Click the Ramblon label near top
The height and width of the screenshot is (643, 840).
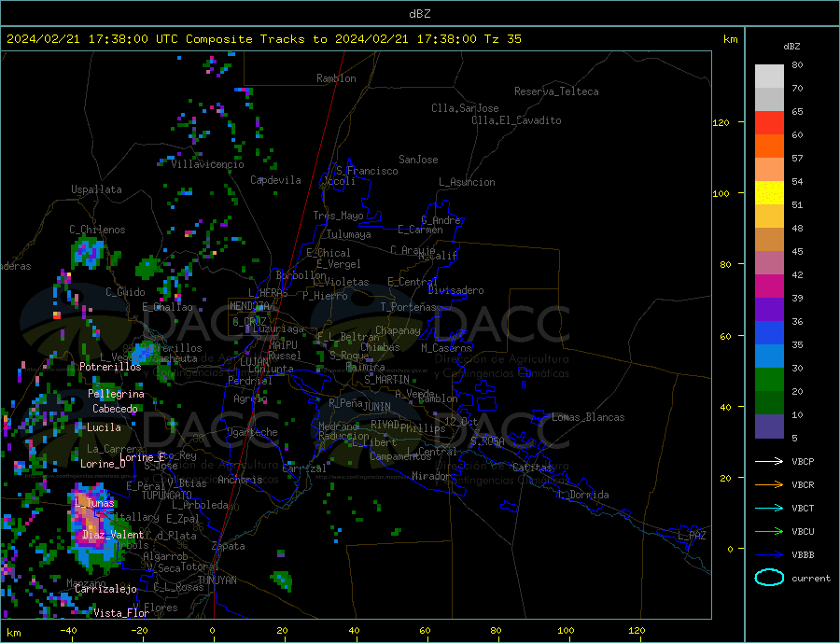click(336, 78)
